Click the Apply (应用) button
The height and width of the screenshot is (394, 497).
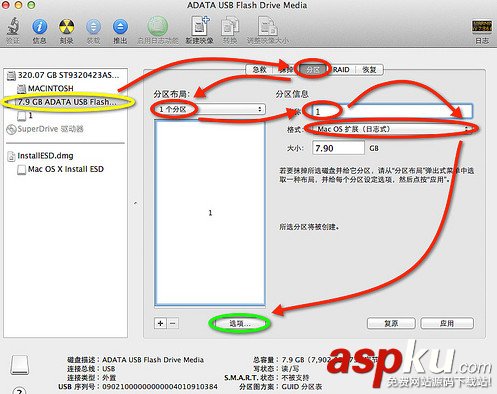(447, 323)
